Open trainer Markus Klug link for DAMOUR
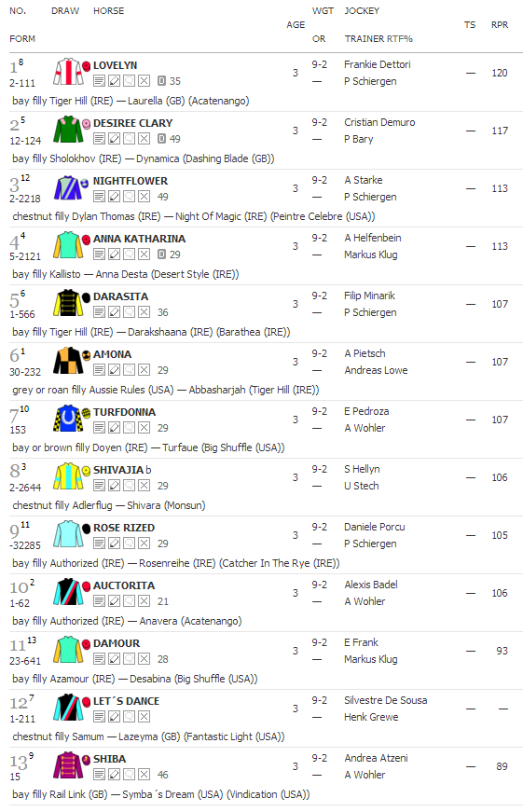This screenshot has width=523, height=812. click(x=371, y=659)
